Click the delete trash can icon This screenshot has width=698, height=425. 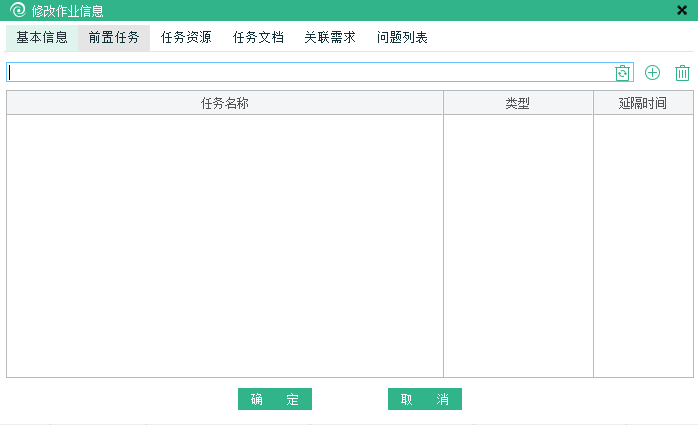(682, 73)
